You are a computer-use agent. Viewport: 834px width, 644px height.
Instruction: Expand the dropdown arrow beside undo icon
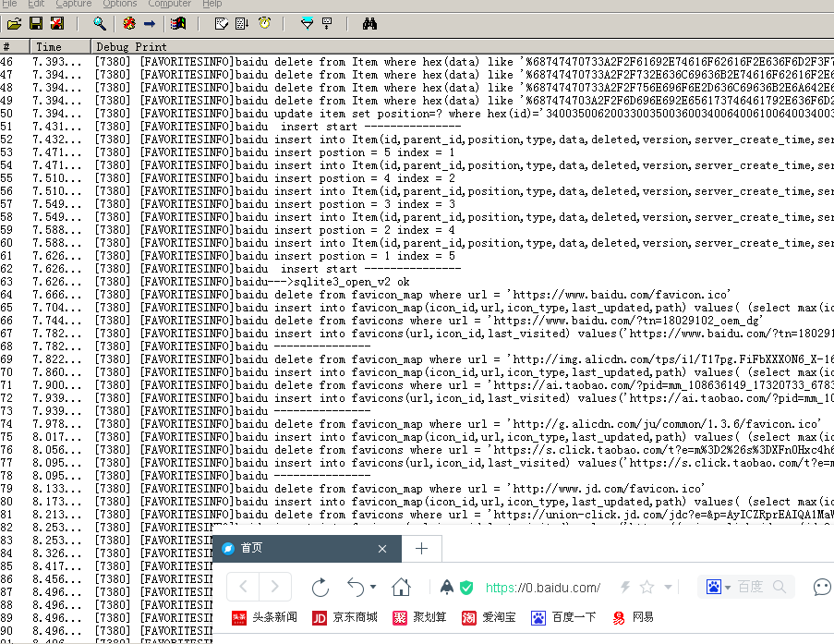[373, 587]
